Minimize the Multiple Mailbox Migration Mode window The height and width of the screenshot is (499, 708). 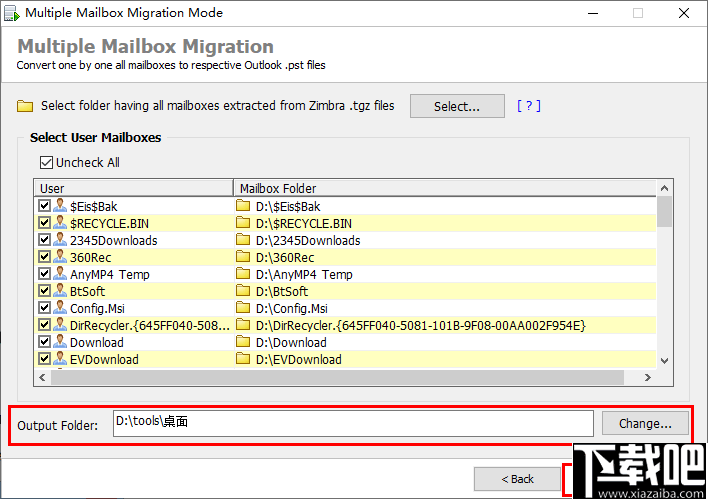[593, 13]
